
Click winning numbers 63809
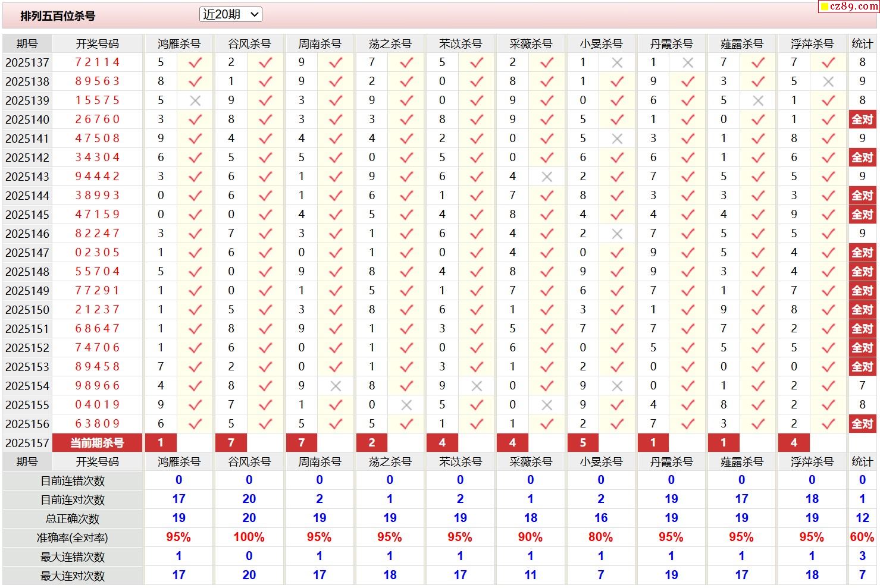coord(98,424)
